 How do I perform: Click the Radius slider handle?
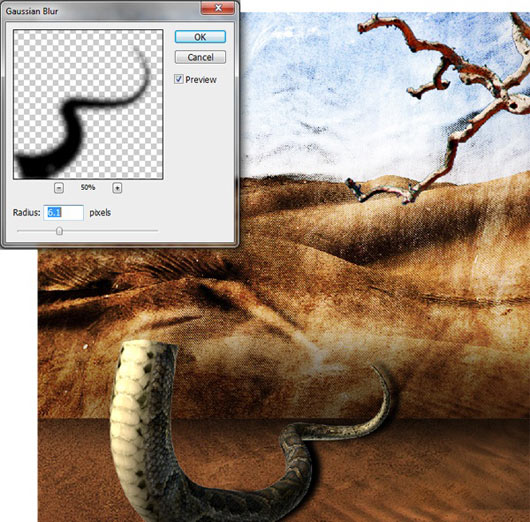pos(59,231)
